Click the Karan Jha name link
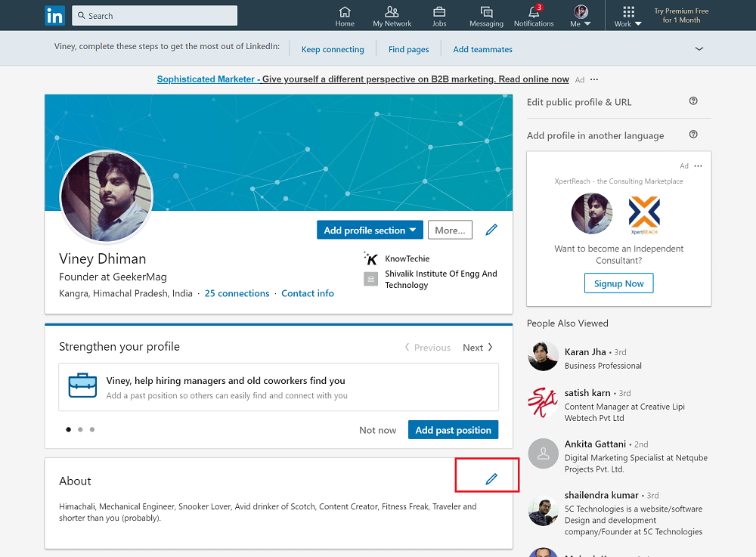756x557 pixels. 585,351
